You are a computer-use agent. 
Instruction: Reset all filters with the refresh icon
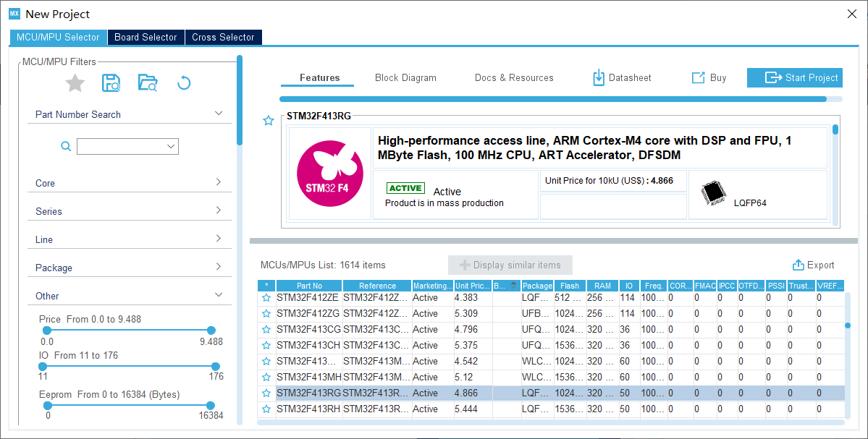pos(184,83)
